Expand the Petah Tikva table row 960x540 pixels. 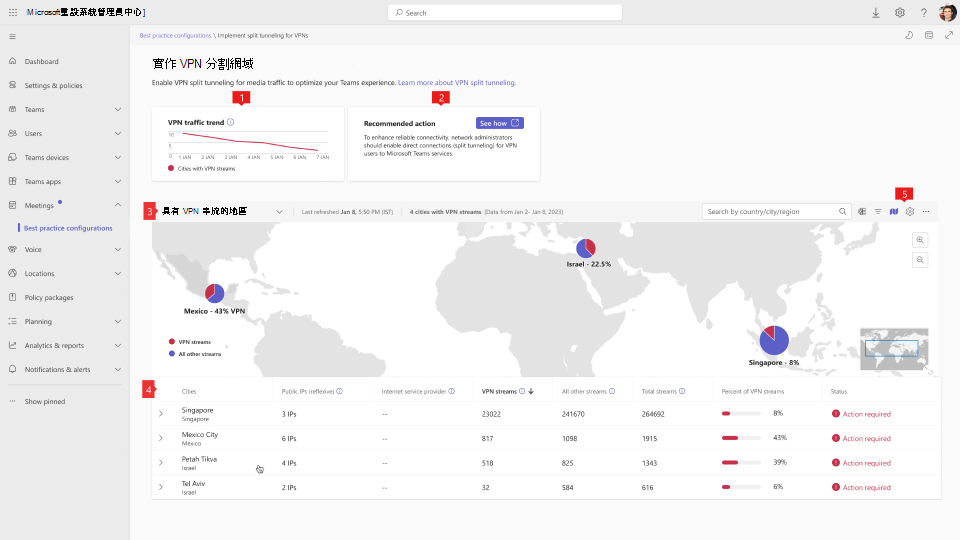(x=160, y=463)
